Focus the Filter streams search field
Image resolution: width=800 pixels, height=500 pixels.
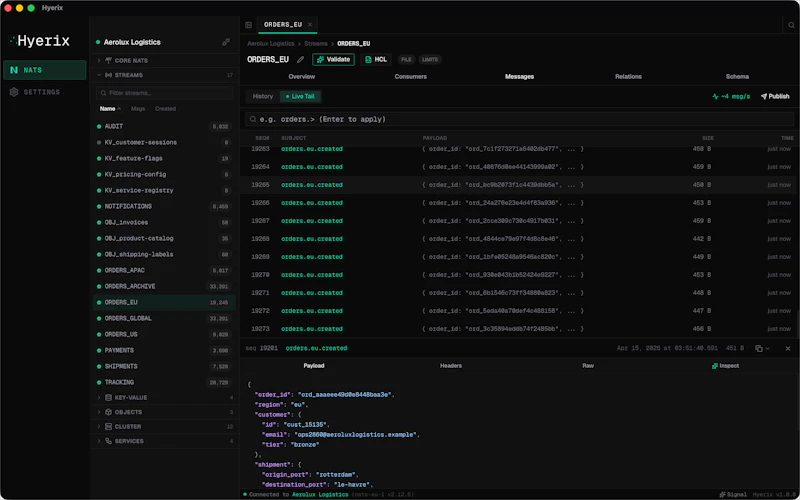(164, 93)
